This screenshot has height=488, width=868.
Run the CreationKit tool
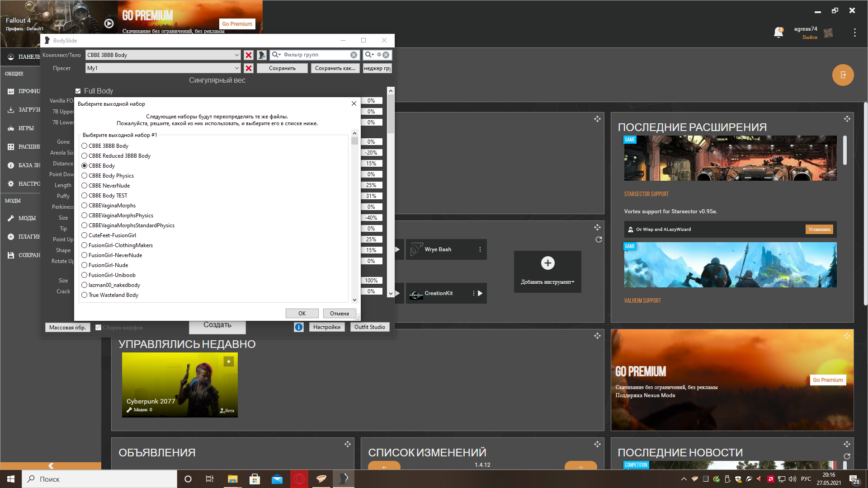point(480,293)
